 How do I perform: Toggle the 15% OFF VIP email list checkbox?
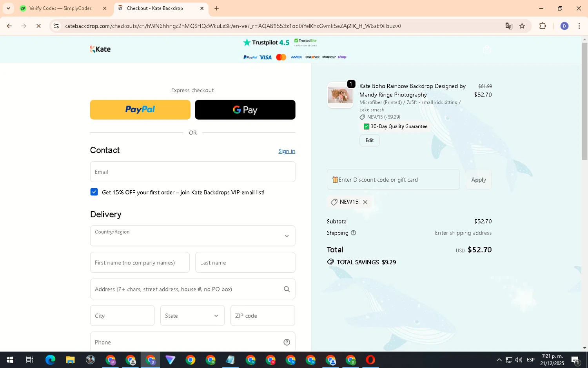coord(94,192)
